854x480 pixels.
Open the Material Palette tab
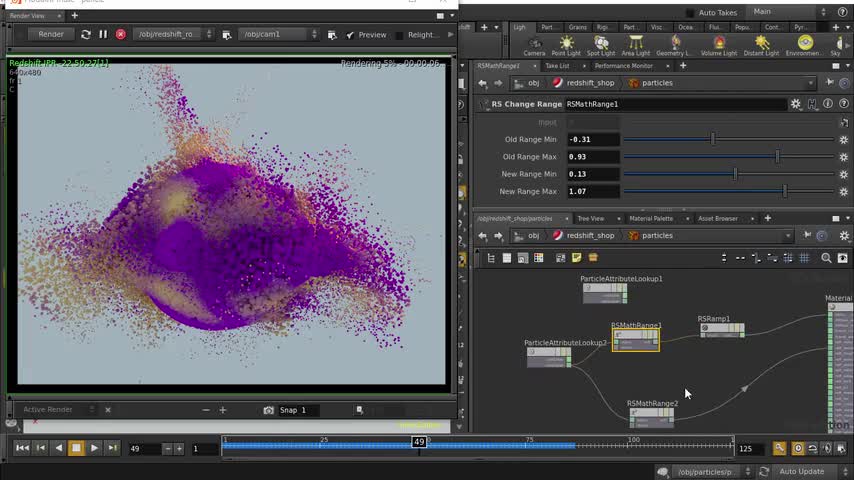click(x=650, y=218)
